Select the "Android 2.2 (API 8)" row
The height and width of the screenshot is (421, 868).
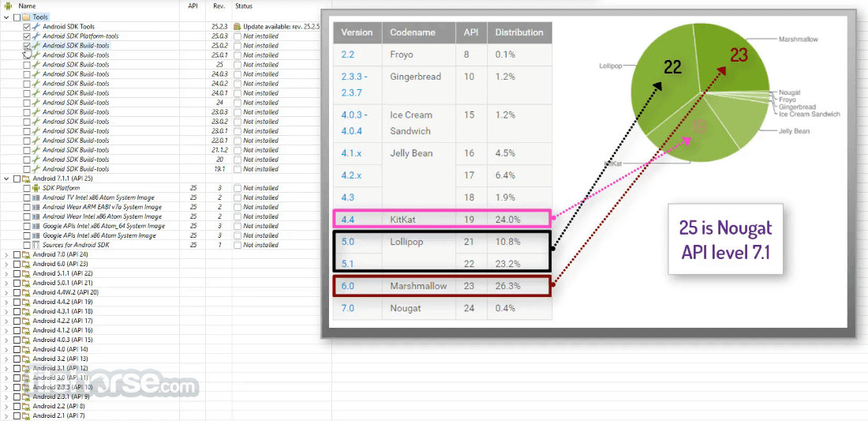click(x=58, y=406)
